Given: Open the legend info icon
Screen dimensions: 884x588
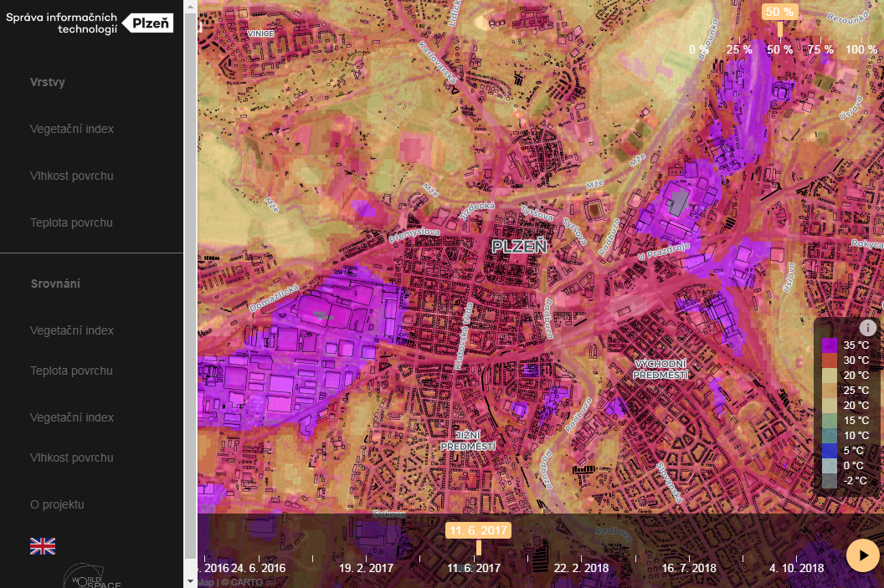Looking at the screenshot, I should click(x=867, y=327).
